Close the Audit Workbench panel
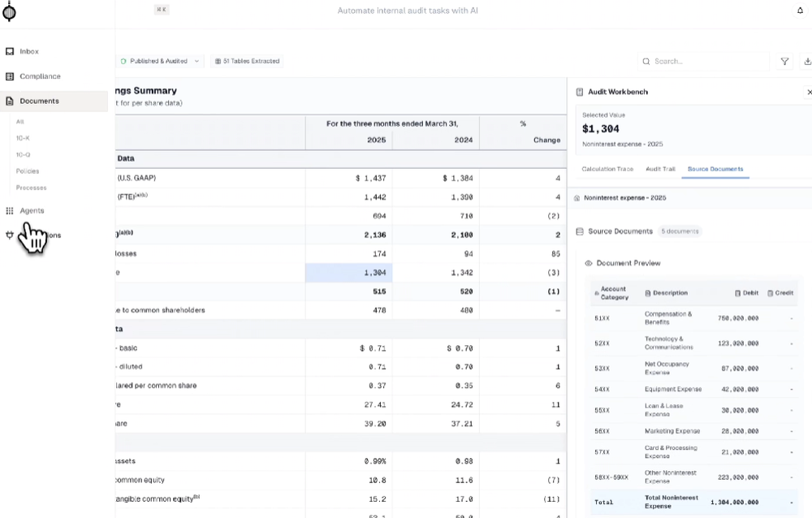This screenshot has width=812, height=518. (808, 93)
